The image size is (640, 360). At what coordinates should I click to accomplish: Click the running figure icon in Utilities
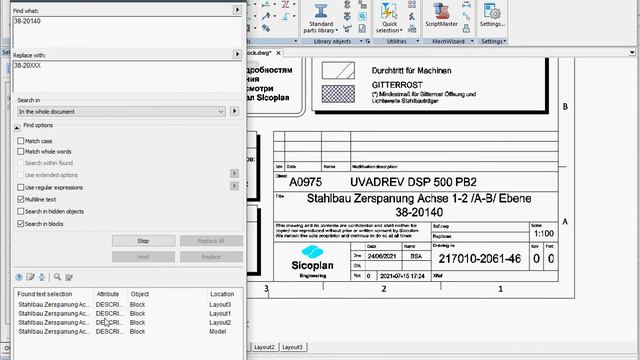[x=412, y=16]
